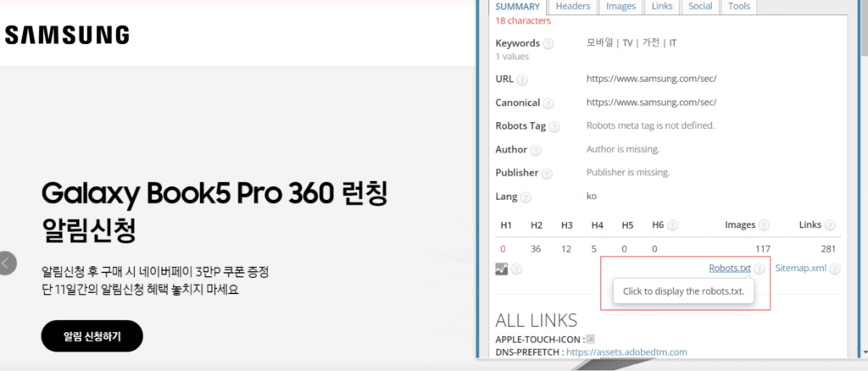The image size is (868, 371).
Task: Click the previous slide arrow on banner
Action: [x=7, y=263]
